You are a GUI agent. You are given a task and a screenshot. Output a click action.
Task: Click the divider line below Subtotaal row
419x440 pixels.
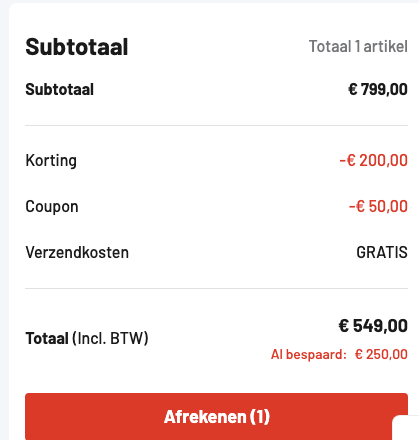tap(216, 126)
